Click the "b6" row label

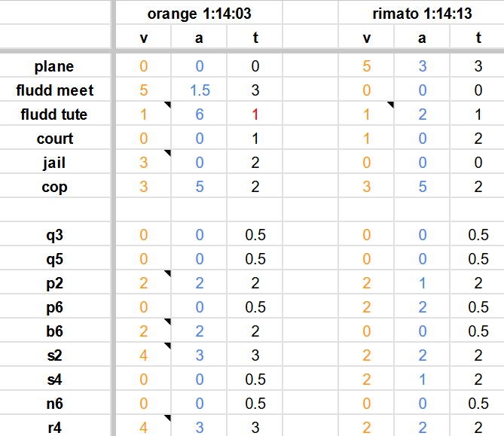point(55,331)
